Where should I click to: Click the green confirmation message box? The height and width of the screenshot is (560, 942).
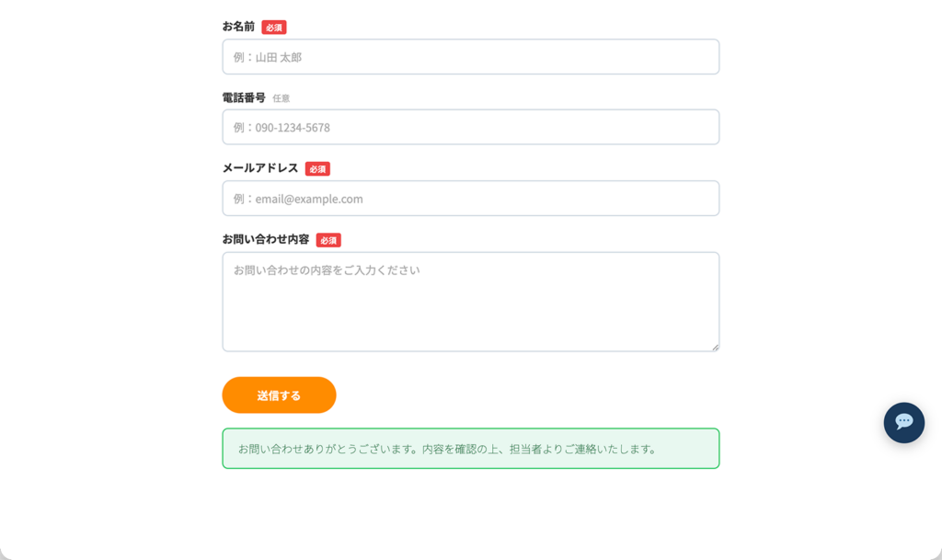pos(470,449)
